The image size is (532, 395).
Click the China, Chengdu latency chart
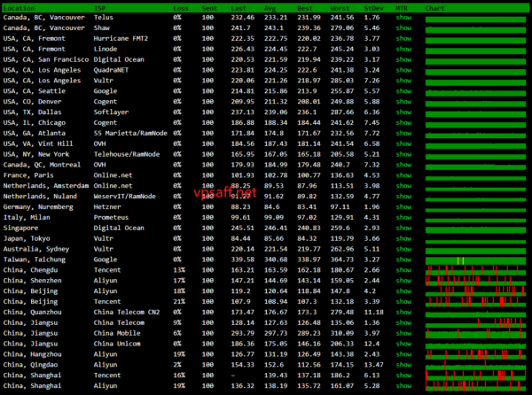click(x=475, y=270)
